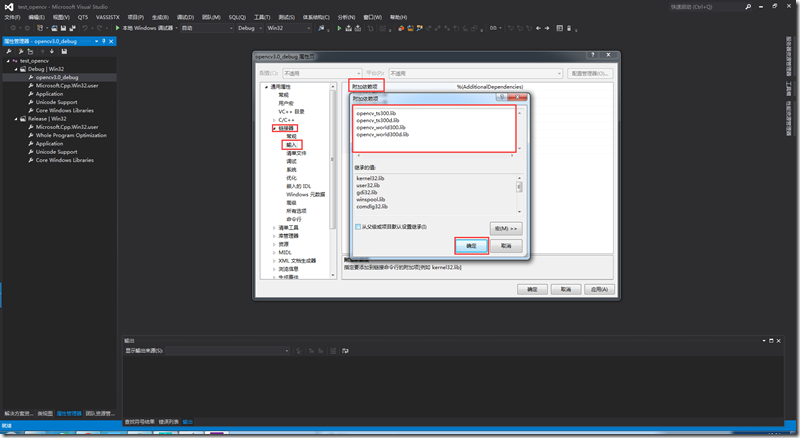Open 配置管理器 button in the property dialog
This screenshot has height=438, width=800.
pos(590,74)
